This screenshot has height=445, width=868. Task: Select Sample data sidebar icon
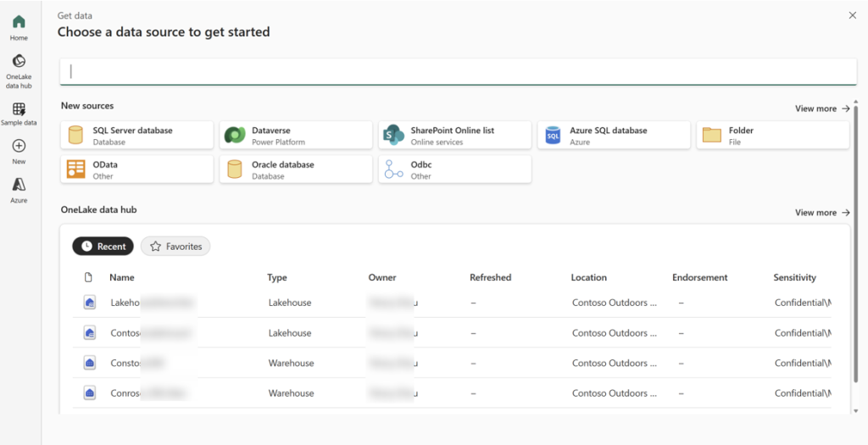19,114
